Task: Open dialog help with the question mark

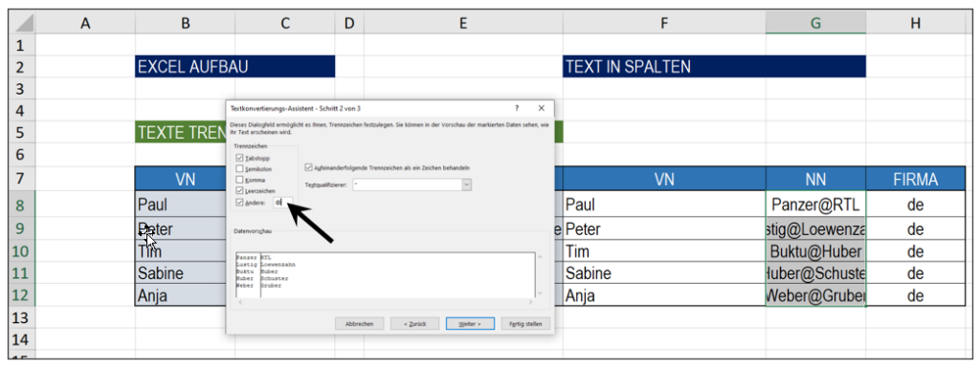Action: click(x=517, y=108)
